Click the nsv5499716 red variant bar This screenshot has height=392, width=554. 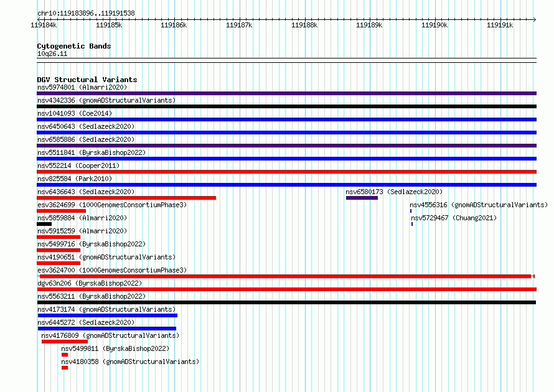(59, 250)
